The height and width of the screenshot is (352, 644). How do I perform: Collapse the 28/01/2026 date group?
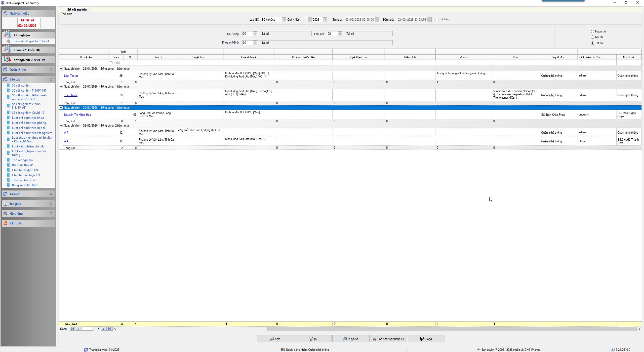click(61, 69)
